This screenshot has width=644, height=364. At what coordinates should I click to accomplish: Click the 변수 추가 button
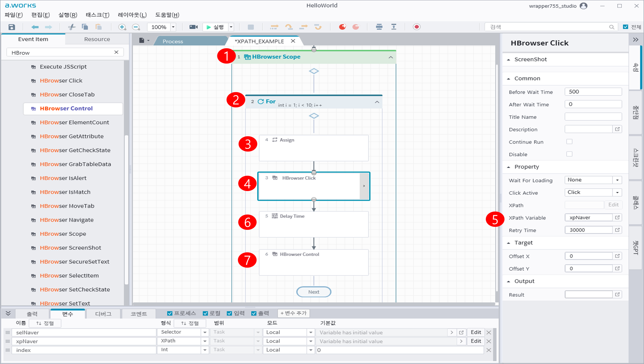(293, 313)
